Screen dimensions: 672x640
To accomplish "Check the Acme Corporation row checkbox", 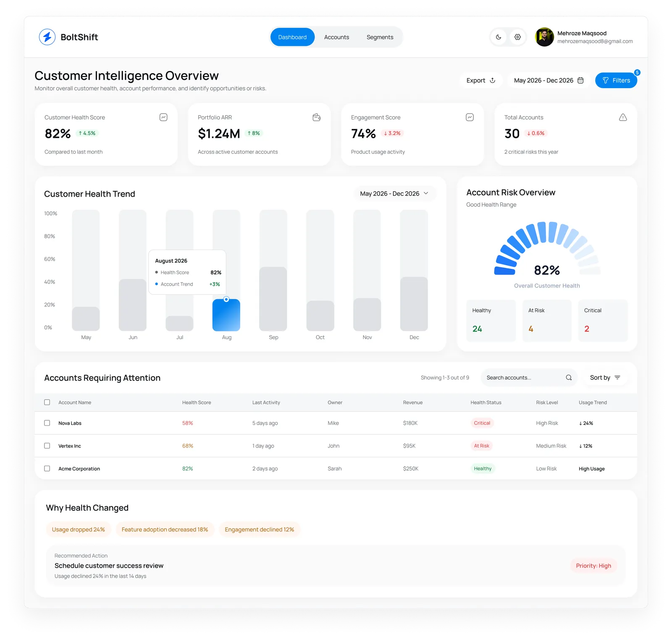I will 47,468.
